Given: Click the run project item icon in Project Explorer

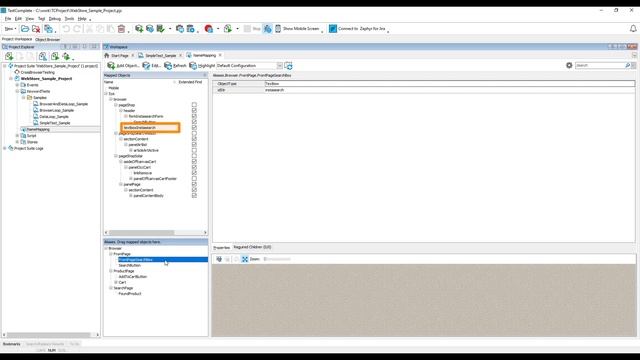Looking at the screenshot, I should (55, 56).
